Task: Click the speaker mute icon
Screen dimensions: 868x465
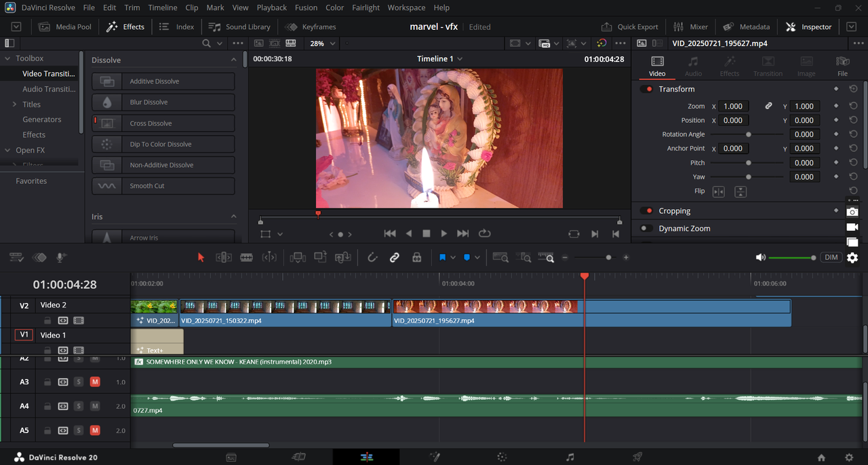Action: [x=761, y=257]
